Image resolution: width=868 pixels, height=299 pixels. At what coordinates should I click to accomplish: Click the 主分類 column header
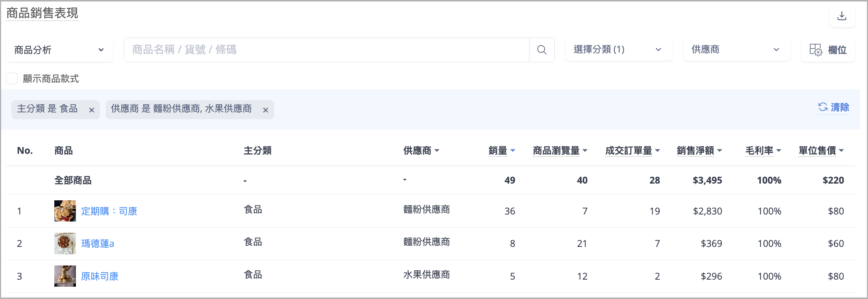pos(257,150)
